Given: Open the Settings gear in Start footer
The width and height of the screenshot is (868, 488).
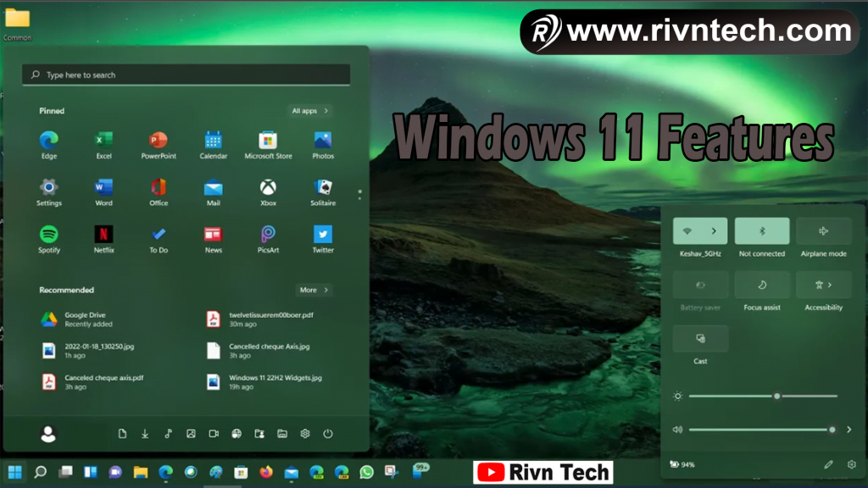Looking at the screenshot, I should click(x=305, y=434).
